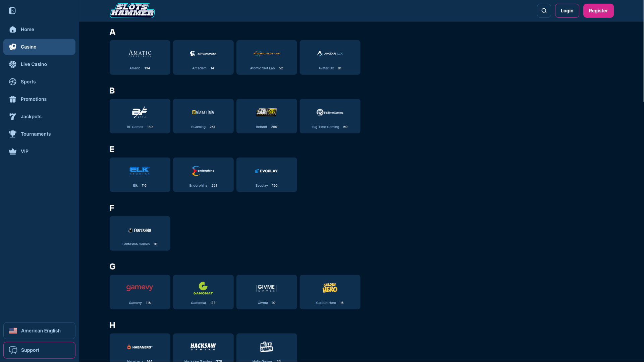Select the Arcadem provider card
644x362 pixels.
pos(203,57)
